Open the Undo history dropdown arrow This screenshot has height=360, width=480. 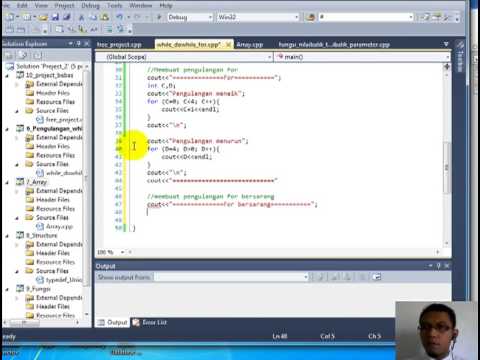[128, 17]
